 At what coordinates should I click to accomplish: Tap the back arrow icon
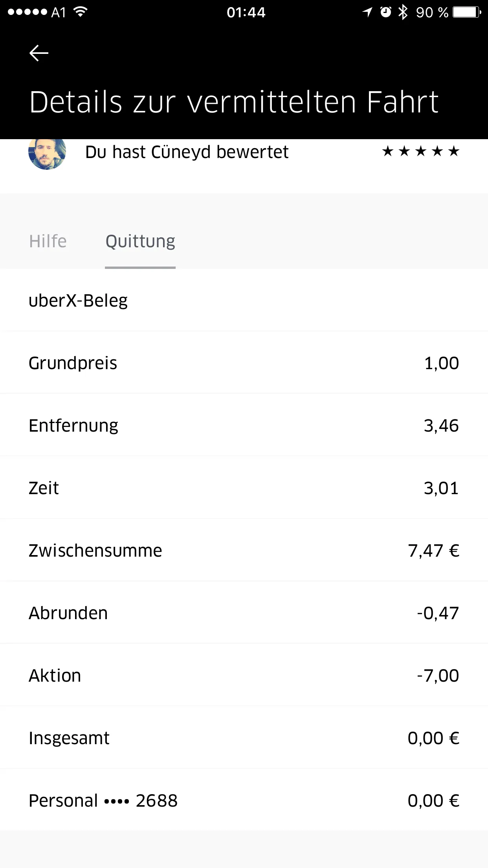pos(39,53)
